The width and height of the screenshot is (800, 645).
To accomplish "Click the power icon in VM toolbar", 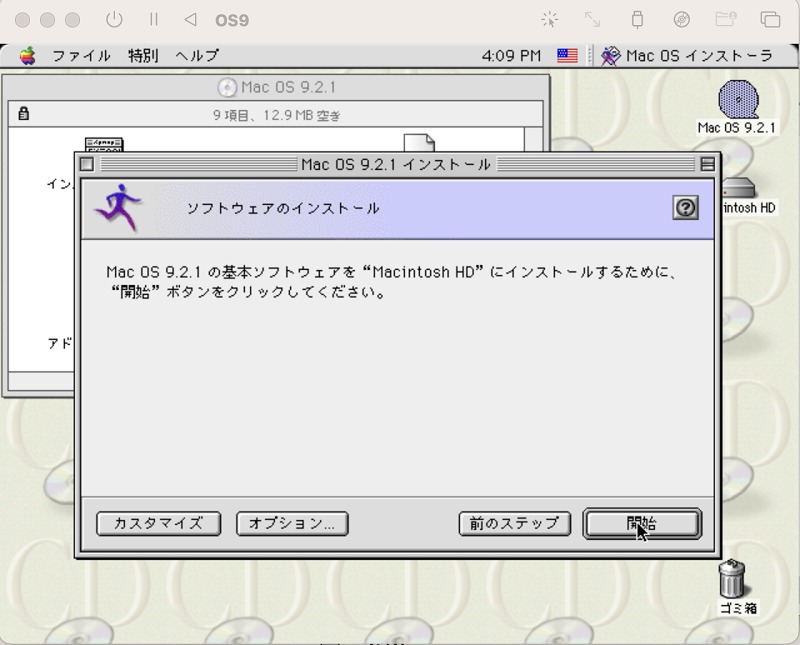I will [114, 20].
